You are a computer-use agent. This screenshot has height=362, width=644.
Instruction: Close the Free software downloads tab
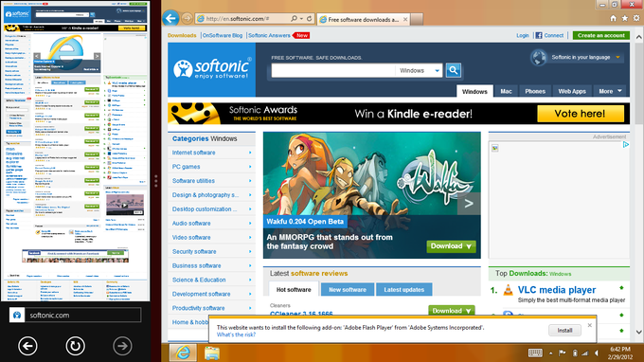405,19
